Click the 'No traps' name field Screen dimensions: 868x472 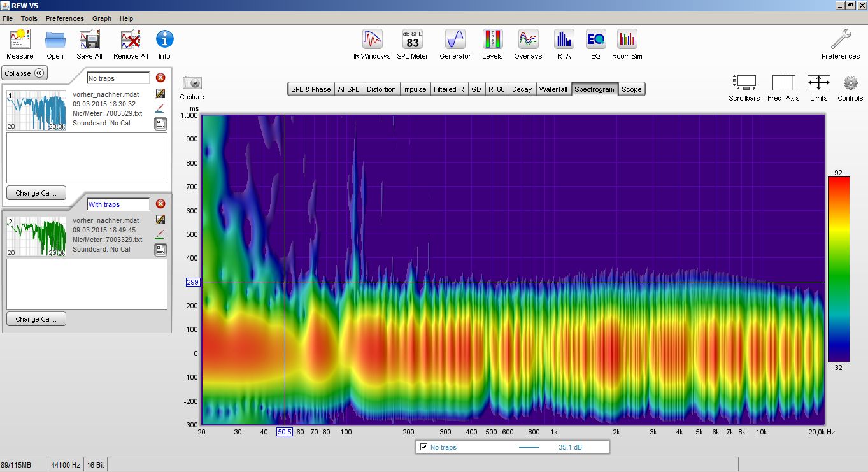[x=118, y=78]
